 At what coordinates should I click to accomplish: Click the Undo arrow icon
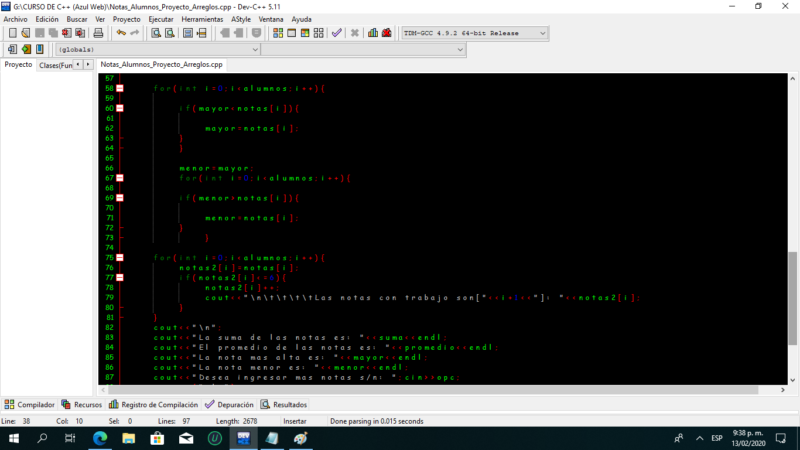(x=120, y=33)
